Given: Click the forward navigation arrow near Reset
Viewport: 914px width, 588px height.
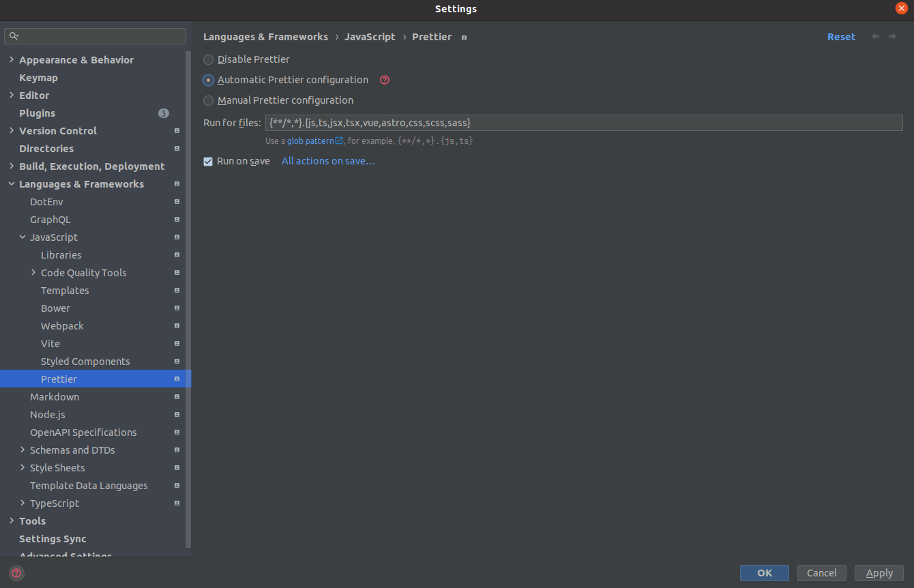Looking at the screenshot, I should [x=893, y=37].
